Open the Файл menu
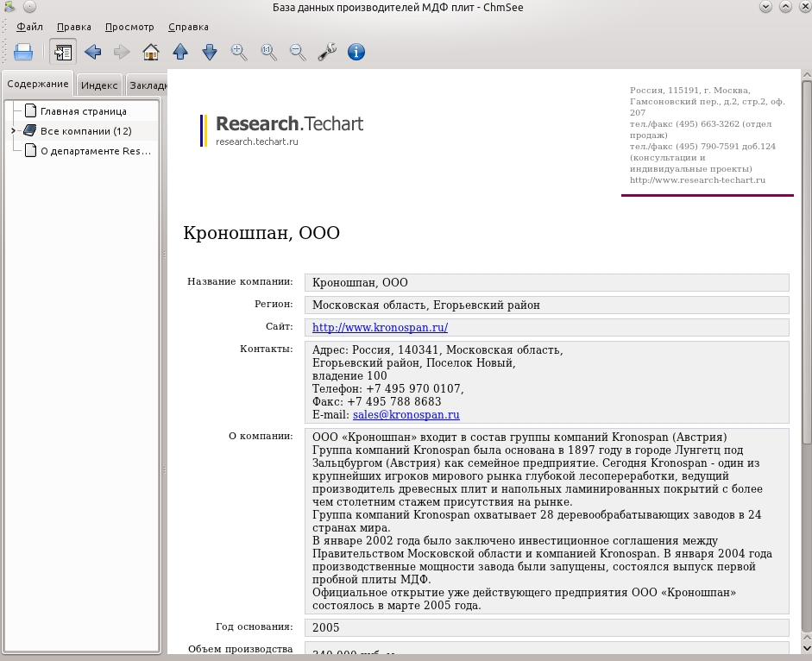 coord(29,27)
